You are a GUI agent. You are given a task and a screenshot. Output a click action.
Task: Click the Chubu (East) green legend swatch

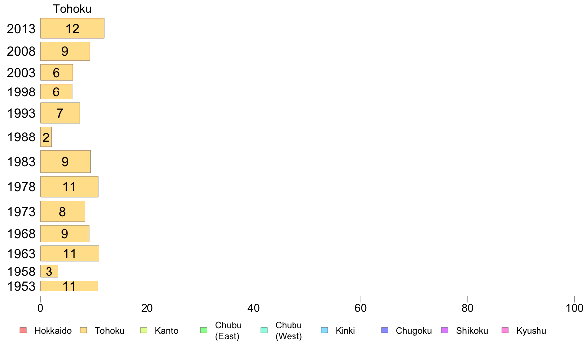(204, 330)
